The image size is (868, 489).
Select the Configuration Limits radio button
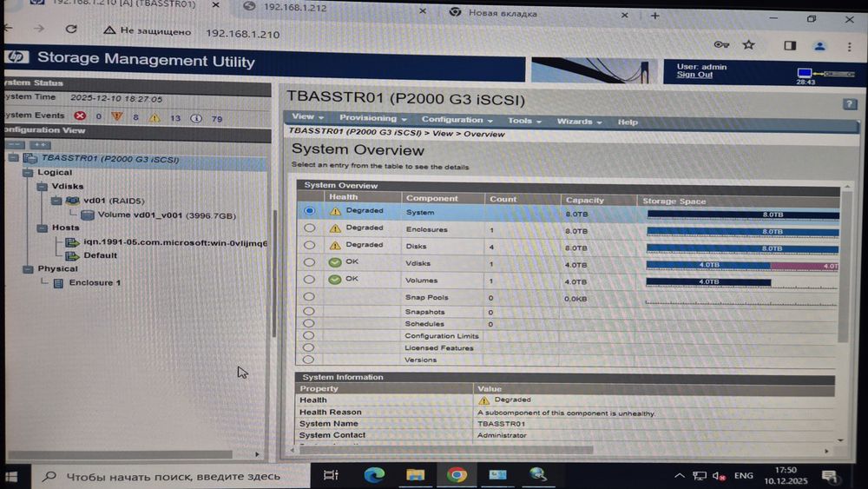tap(308, 335)
